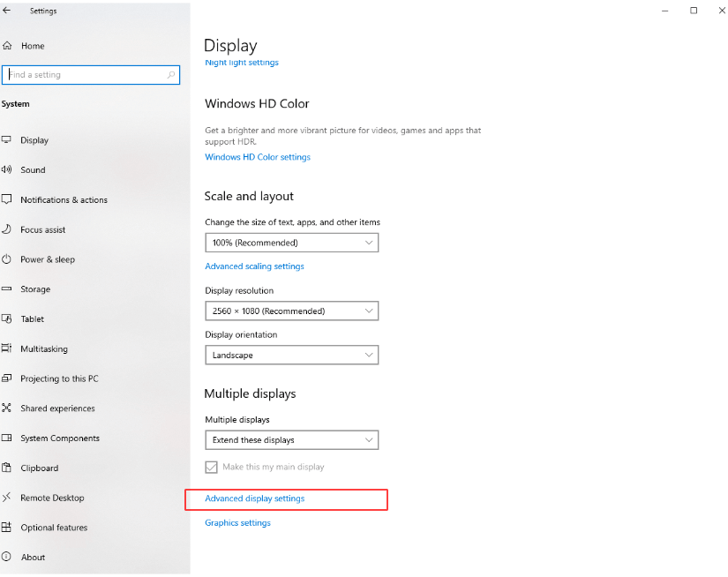This screenshot has width=728, height=577.
Task: Open the Display resolution dropdown
Action: point(291,311)
